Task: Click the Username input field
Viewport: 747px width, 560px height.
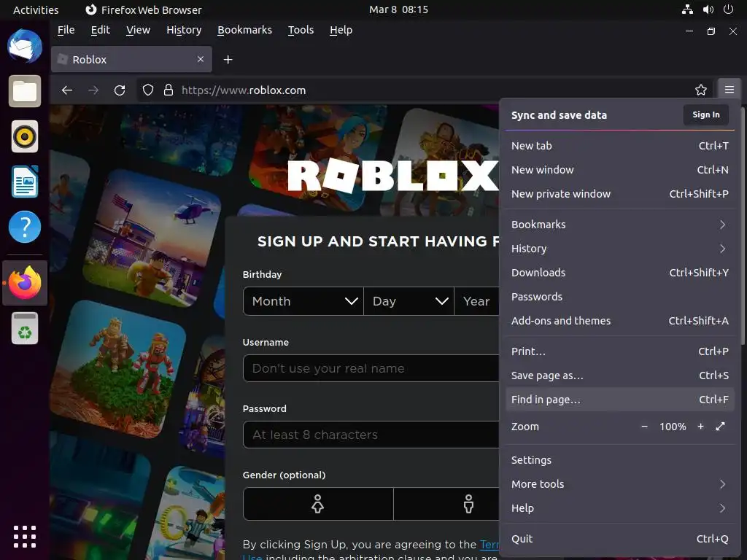Action: 371,368
